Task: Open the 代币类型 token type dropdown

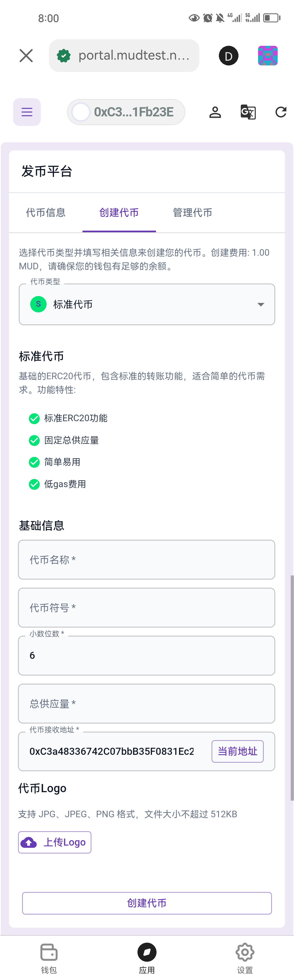Action: (147, 304)
